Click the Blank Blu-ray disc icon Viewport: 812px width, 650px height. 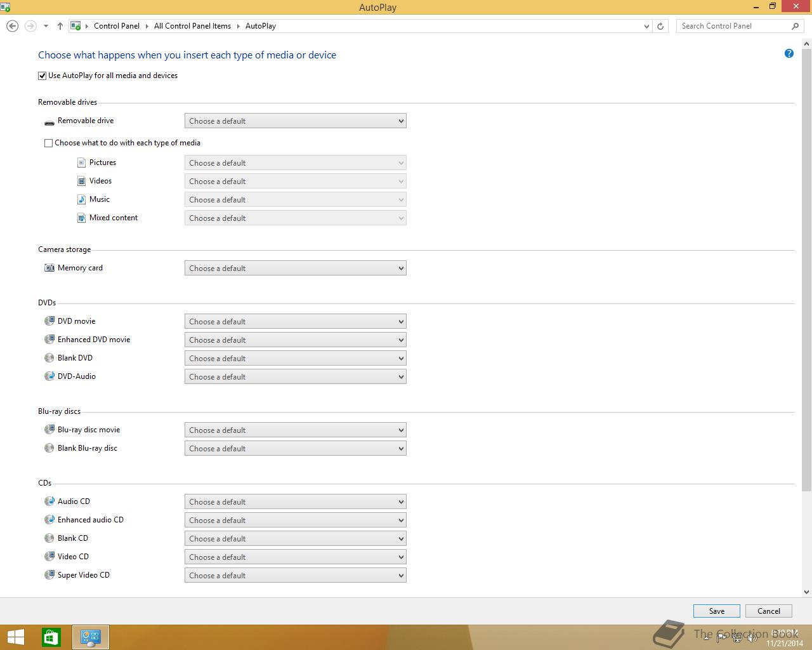click(x=49, y=448)
